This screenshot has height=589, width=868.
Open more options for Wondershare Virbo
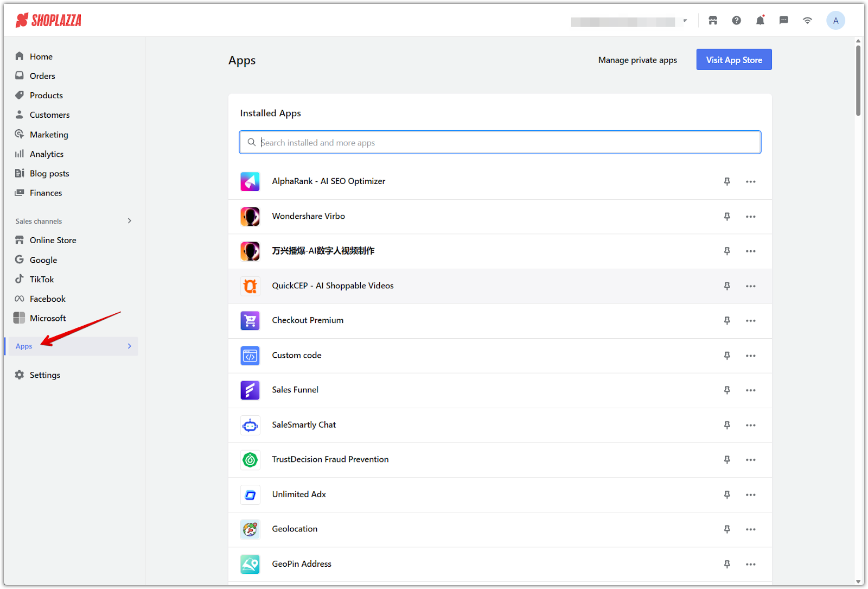coord(750,217)
